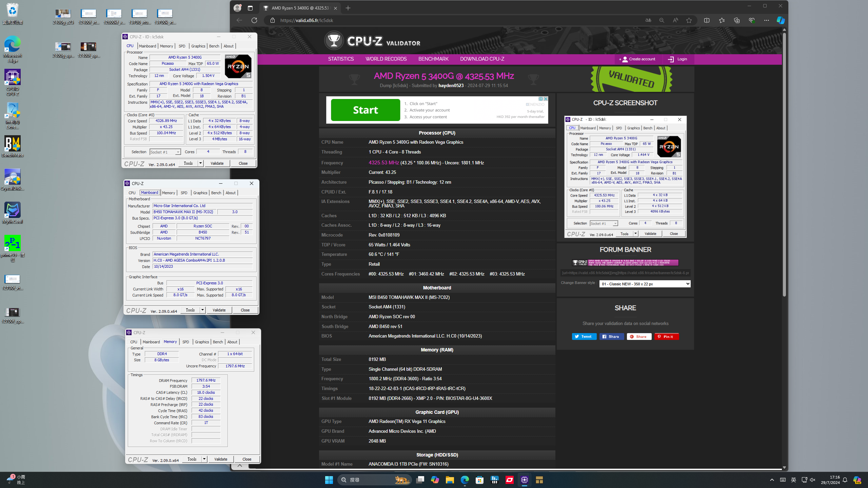Open Edge settings and more menu
Screen dimensions: 868x488
(767, 20)
